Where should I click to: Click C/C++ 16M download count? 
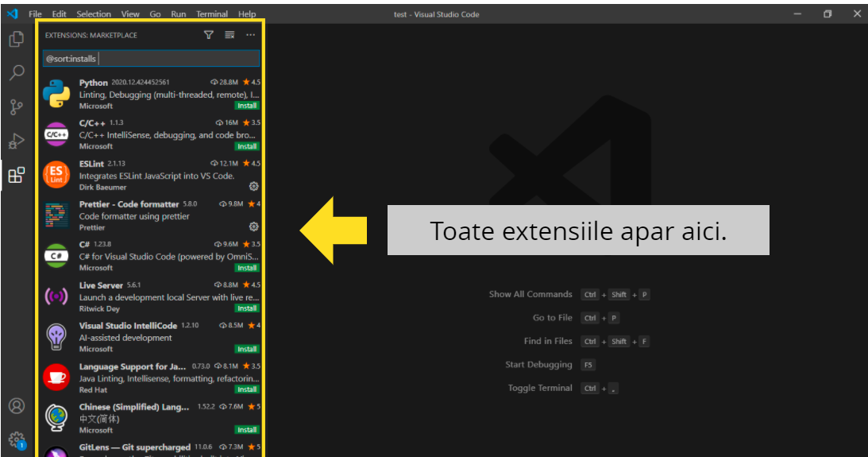tap(226, 122)
